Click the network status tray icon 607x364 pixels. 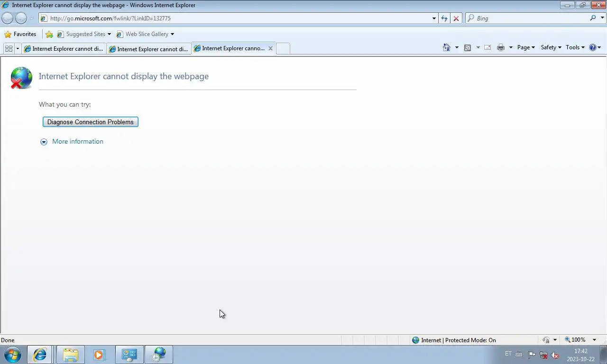(543, 355)
